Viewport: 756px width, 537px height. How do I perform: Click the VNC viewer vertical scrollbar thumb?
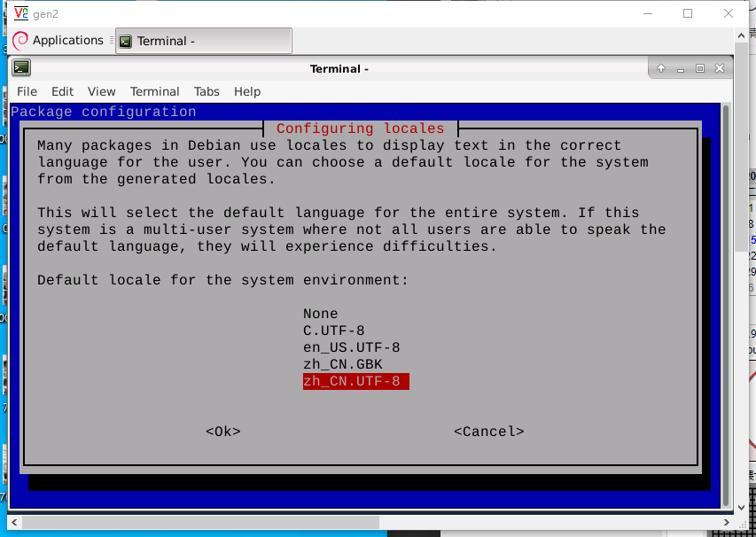point(741,147)
